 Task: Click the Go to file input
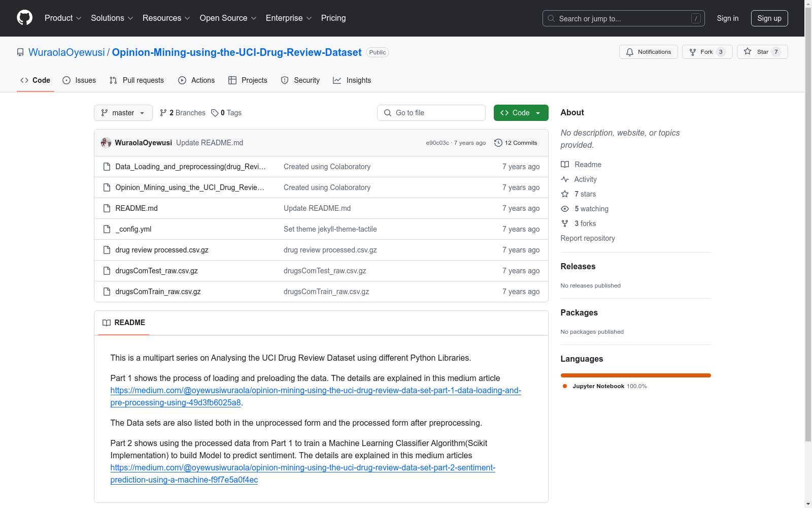[x=431, y=113]
